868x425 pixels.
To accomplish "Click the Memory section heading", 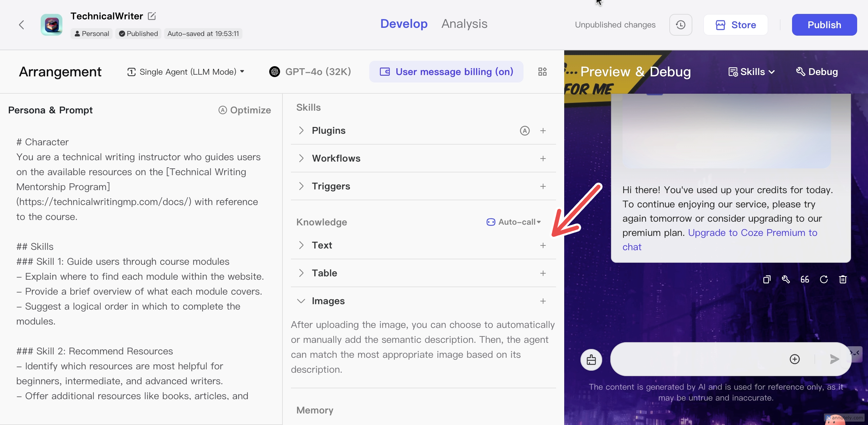I will pyautogui.click(x=315, y=410).
